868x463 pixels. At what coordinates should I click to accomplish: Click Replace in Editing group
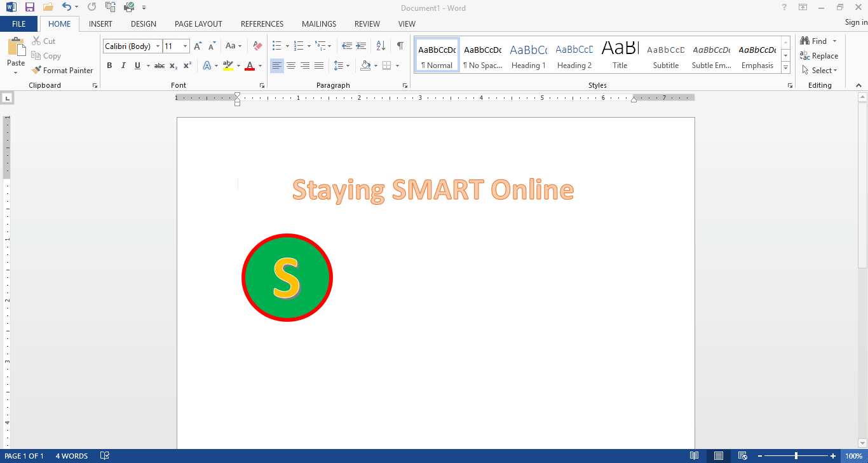[819, 56]
